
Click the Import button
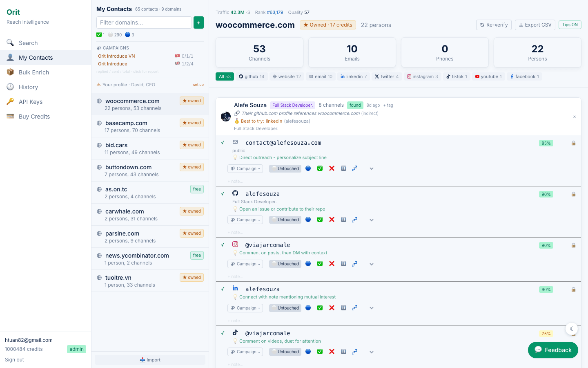coord(150,360)
